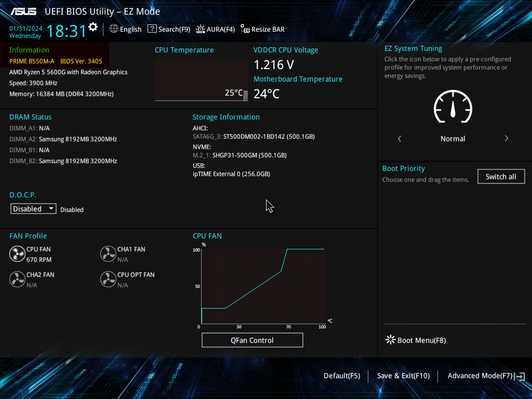Click the FAN Profile heading
This screenshot has height=399, width=532.
click(28, 236)
